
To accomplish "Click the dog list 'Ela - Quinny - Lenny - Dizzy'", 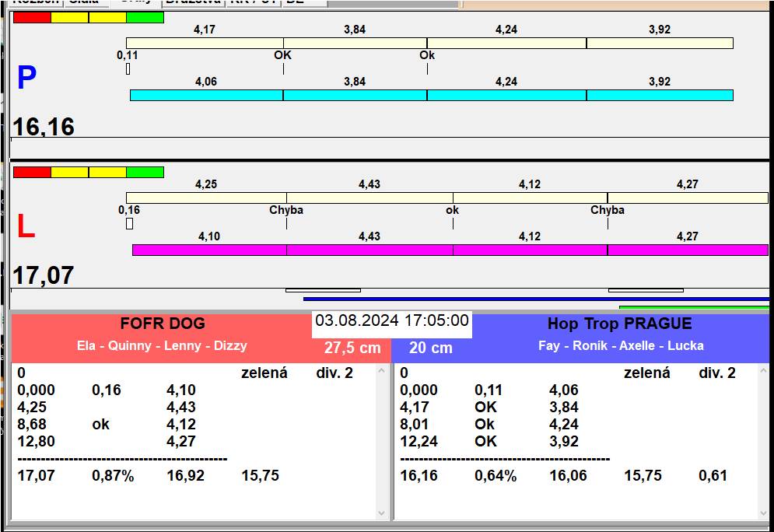I will [162, 345].
